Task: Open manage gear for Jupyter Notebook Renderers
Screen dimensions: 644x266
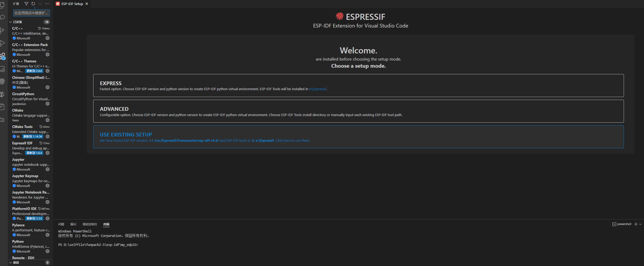Action: (48, 202)
